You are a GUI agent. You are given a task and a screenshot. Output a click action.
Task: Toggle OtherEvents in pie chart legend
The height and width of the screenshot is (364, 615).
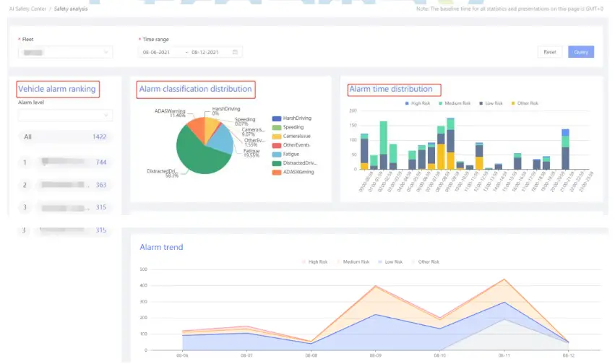point(291,145)
